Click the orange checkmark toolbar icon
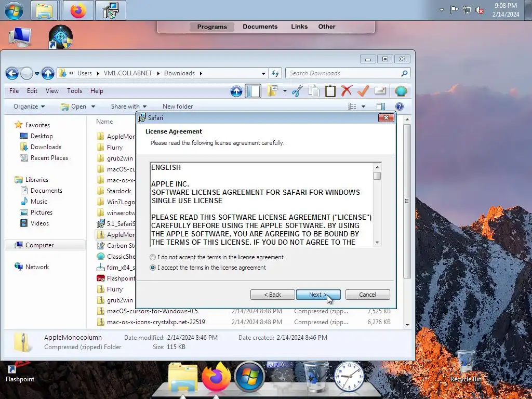Viewport: 532px width, 399px height. (x=363, y=91)
